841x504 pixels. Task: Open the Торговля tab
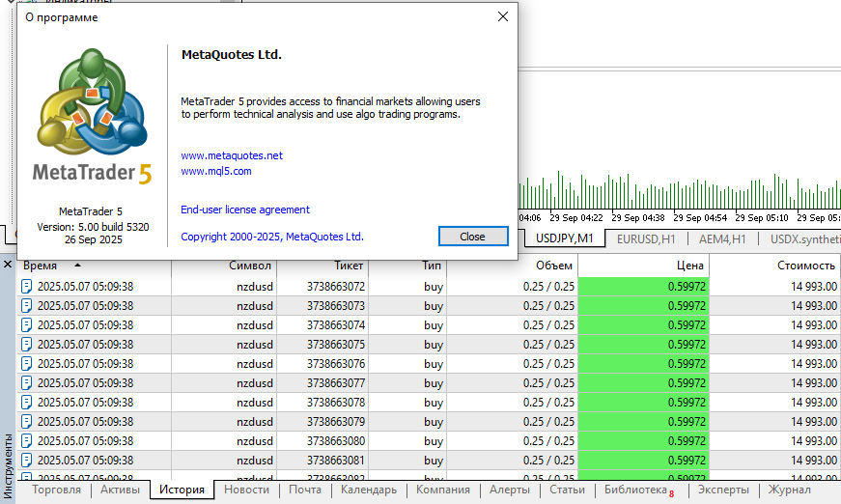click(x=56, y=490)
